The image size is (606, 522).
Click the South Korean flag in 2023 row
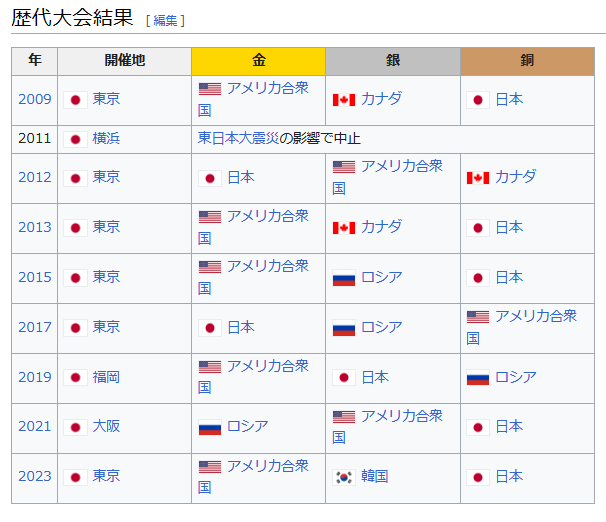343,477
